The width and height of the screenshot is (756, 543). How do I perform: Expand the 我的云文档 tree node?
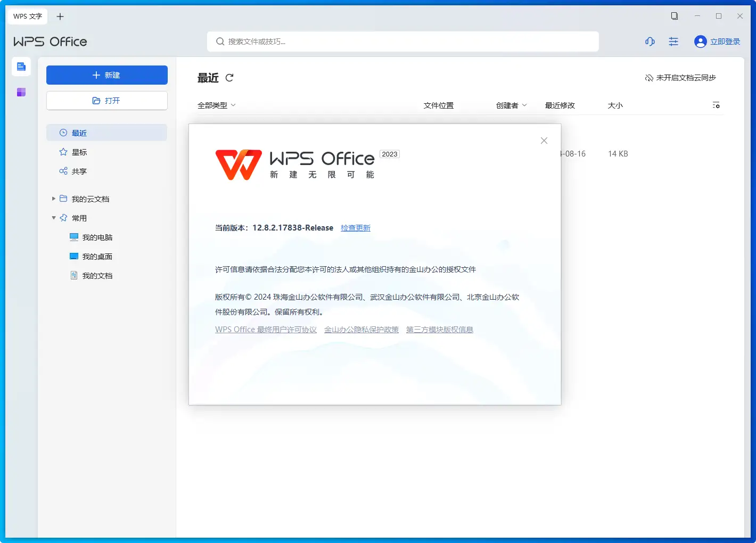[53, 199]
